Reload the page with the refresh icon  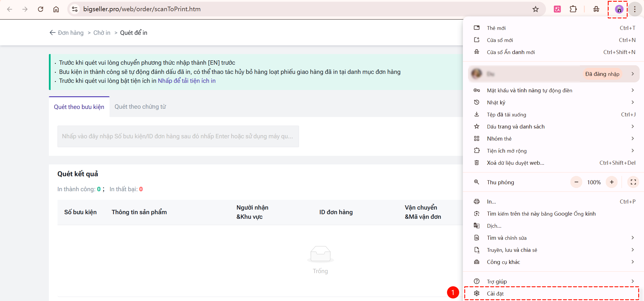coord(41,9)
